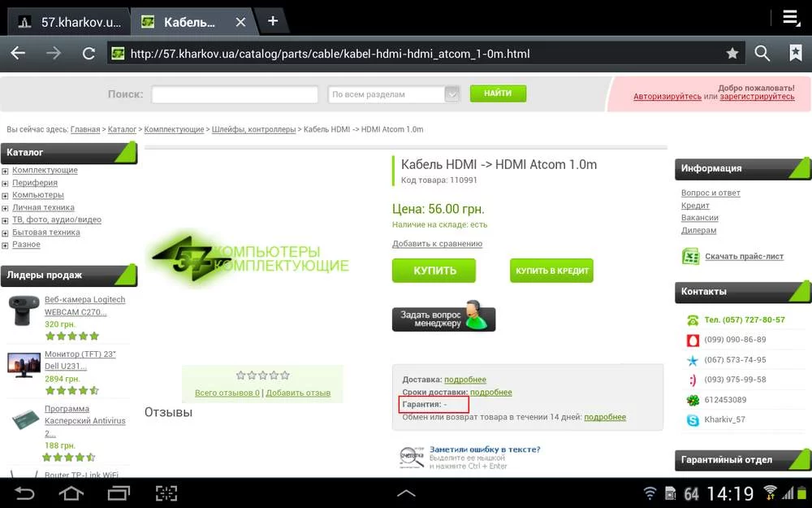Viewport: 812px width, 508px height.
Task: Click Добавить к сравнению link
Action: (437, 244)
